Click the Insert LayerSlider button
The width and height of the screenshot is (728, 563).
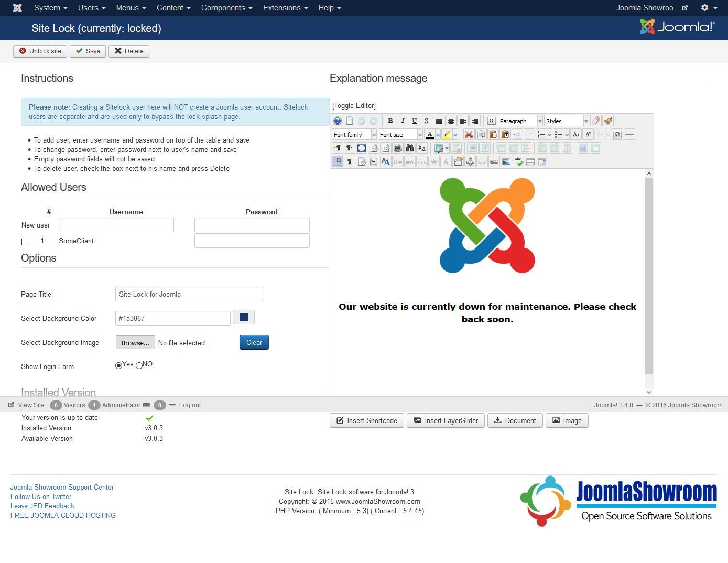(446, 420)
